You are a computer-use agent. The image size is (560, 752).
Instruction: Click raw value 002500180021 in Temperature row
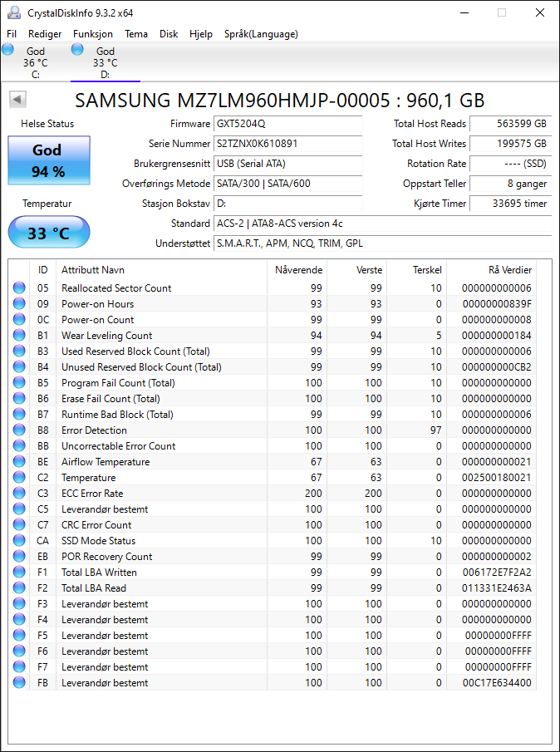tap(497, 478)
